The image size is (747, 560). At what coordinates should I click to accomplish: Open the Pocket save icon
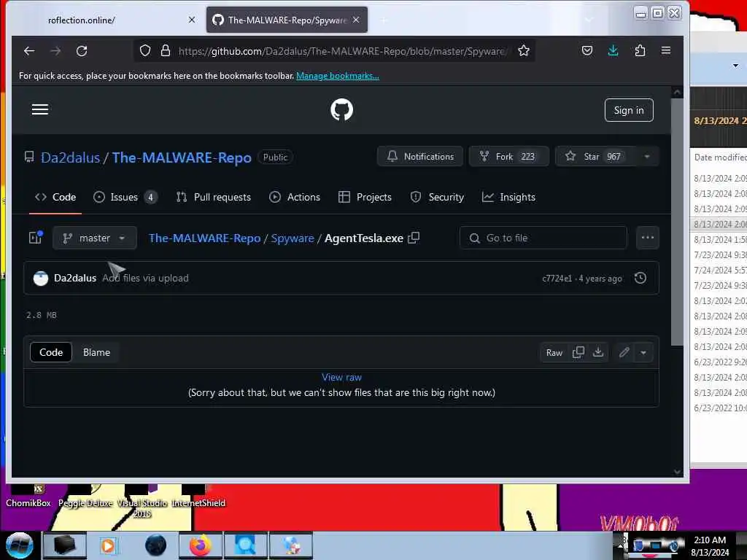click(x=587, y=50)
